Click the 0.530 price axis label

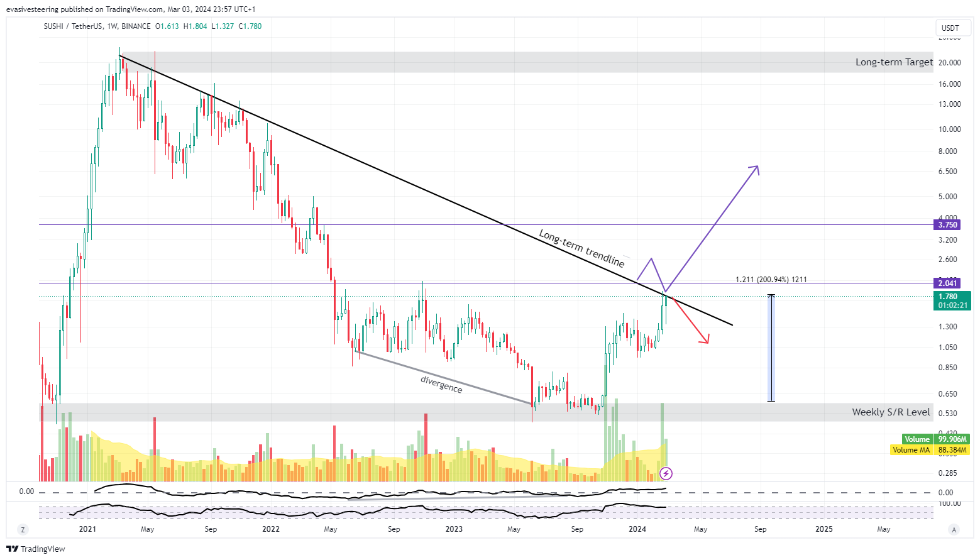947,414
